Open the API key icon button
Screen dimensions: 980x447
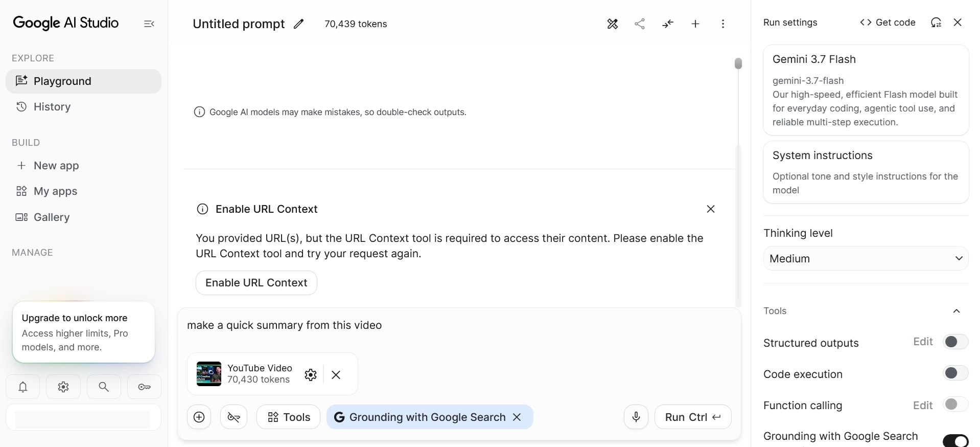click(145, 387)
